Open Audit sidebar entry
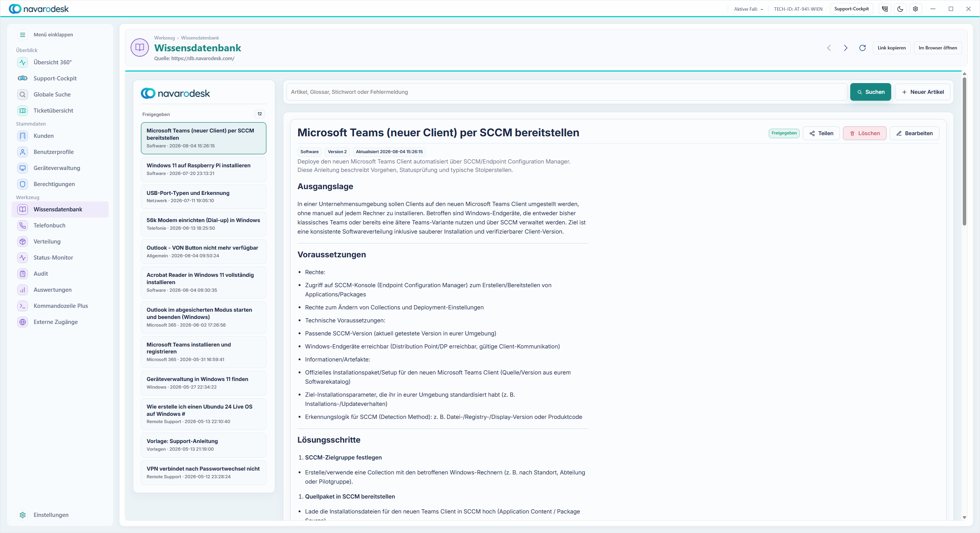The height and width of the screenshot is (533, 980). tap(60, 274)
